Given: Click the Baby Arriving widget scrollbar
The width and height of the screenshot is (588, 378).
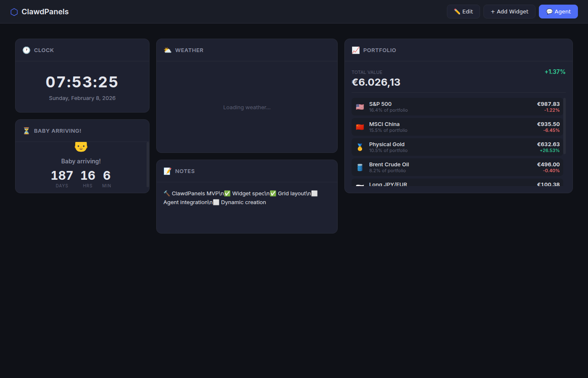Looking at the screenshot, I should pyautogui.click(x=147, y=164).
